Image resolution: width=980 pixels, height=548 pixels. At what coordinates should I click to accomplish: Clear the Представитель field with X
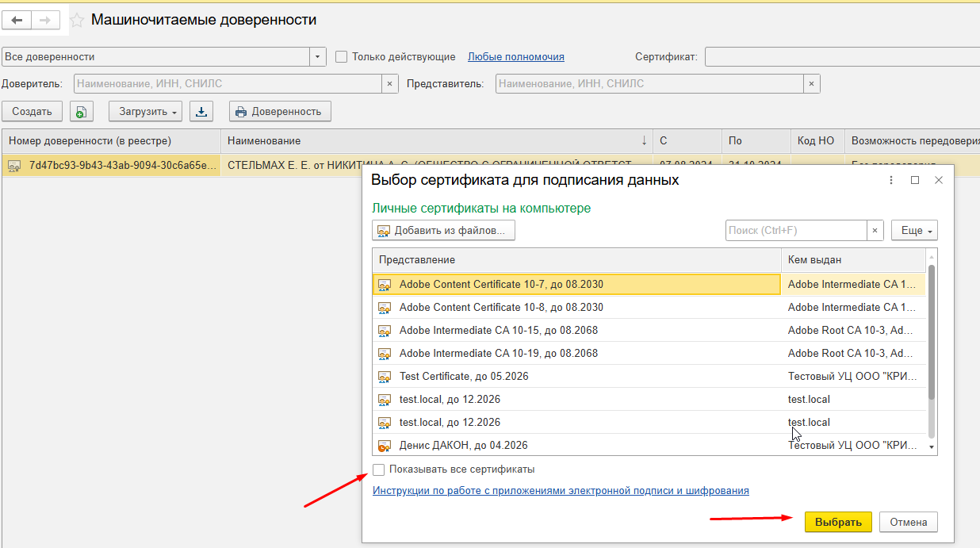click(x=810, y=84)
